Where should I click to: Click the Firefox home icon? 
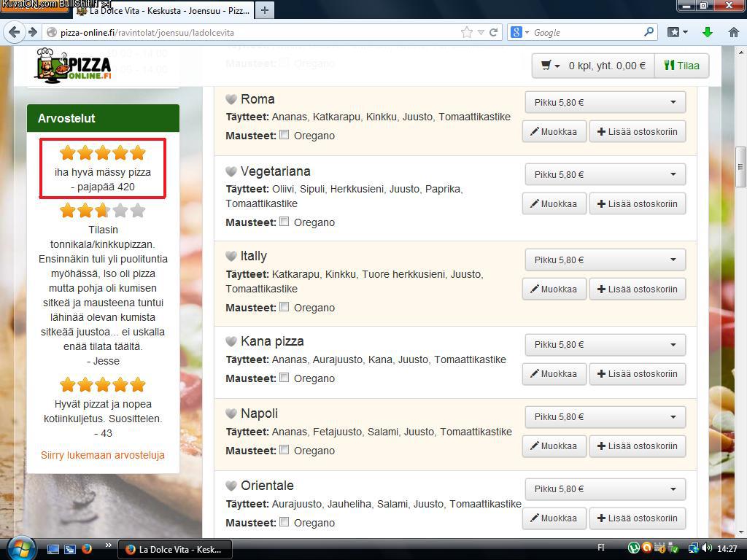point(734,32)
